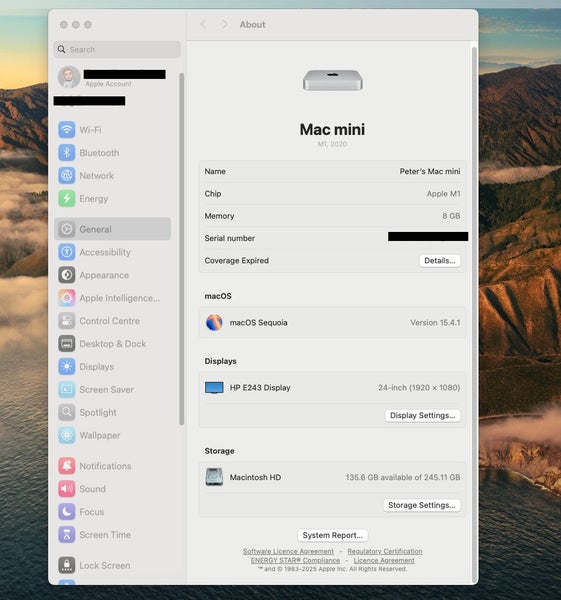561x600 pixels.
Task: Open Spotlight magnifier icon in sidebar
Action: tap(67, 412)
